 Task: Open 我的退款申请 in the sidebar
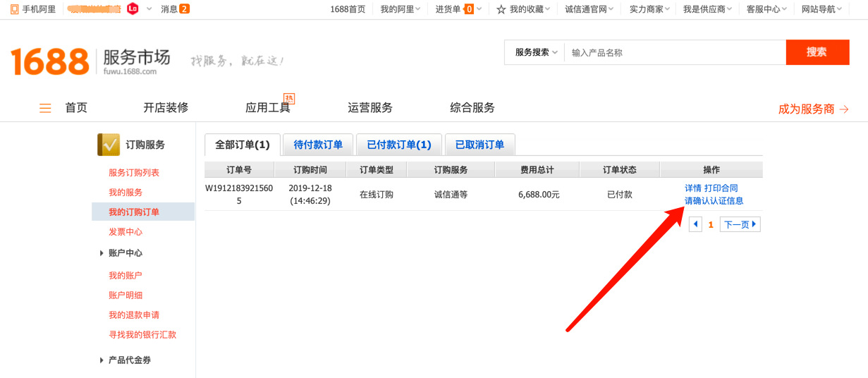[x=134, y=315]
